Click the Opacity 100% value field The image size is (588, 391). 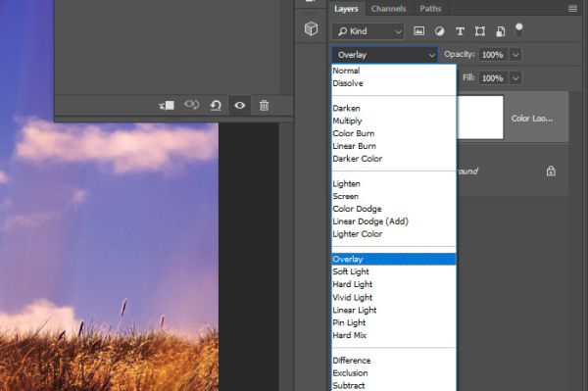(493, 55)
